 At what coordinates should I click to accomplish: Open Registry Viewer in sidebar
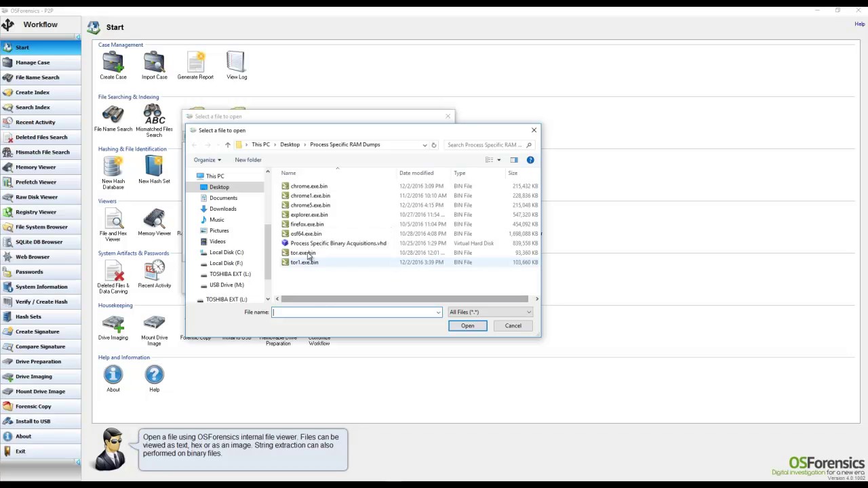point(41,211)
